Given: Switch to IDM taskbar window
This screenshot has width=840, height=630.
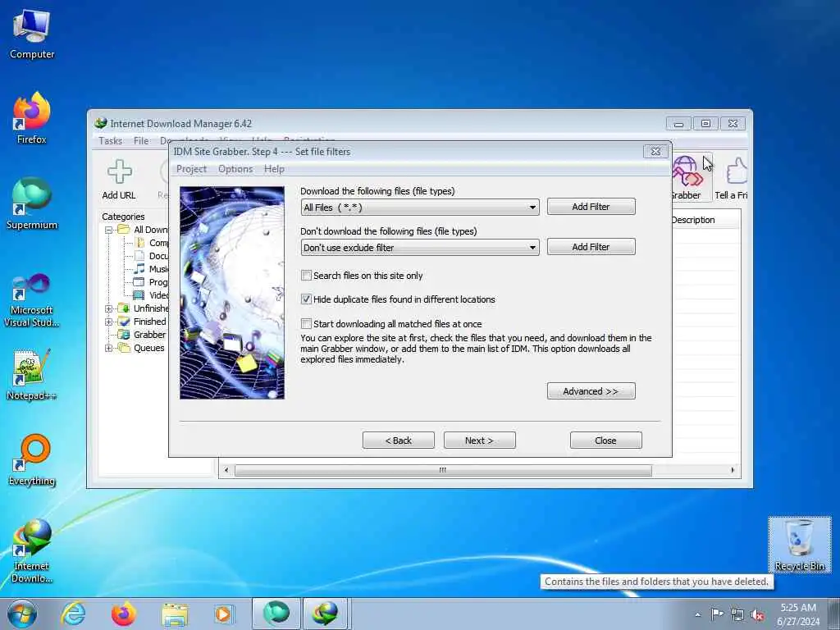Looking at the screenshot, I should 326,614.
